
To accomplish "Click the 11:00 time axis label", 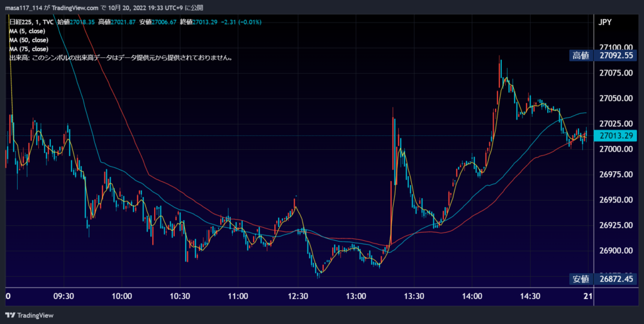I will tap(238, 296).
